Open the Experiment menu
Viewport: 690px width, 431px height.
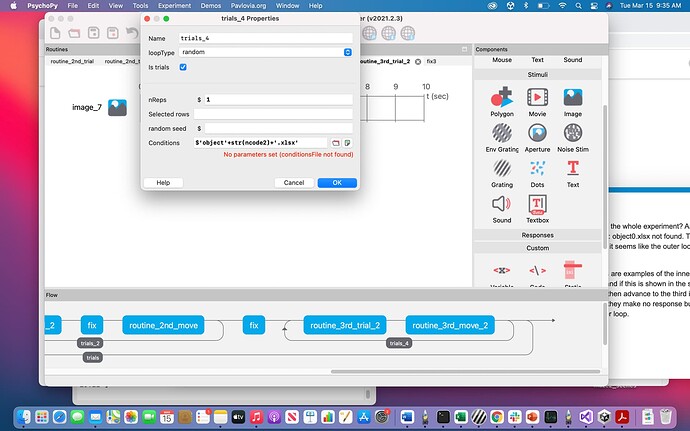click(x=175, y=6)
